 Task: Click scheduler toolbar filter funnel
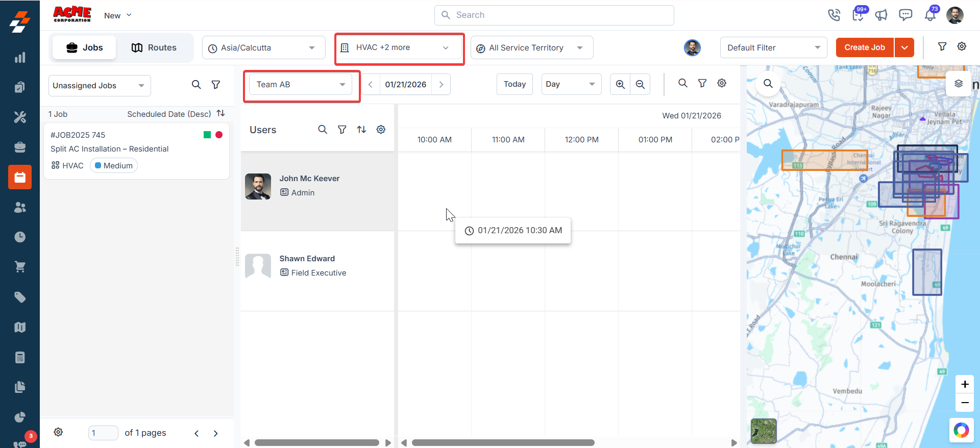[x=702, y=83]
